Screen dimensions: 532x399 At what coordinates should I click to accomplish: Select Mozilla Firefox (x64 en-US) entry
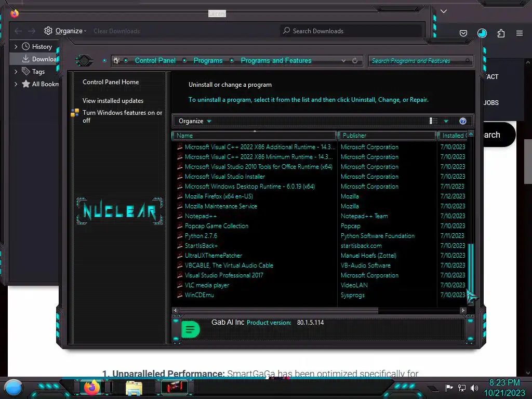coord(219,196)
